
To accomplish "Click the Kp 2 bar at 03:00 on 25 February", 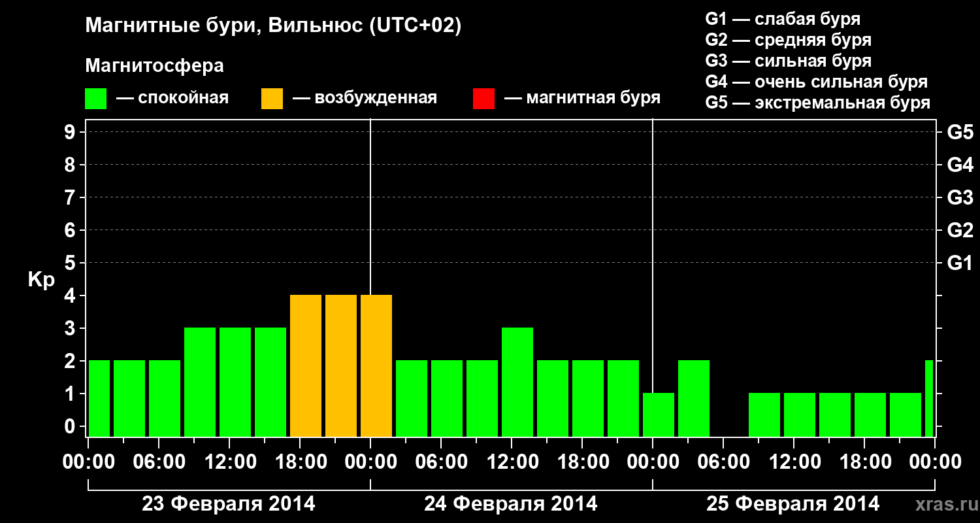I will 694,399.
